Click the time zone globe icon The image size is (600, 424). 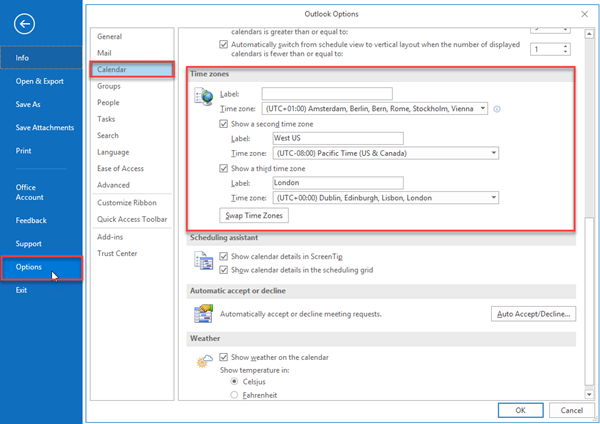(203, 96)
